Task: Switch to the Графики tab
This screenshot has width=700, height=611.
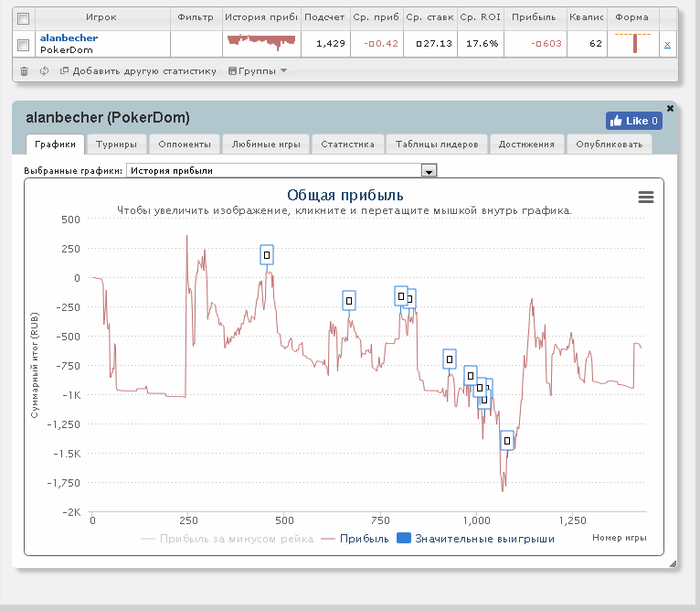Action: pos(55,144)
